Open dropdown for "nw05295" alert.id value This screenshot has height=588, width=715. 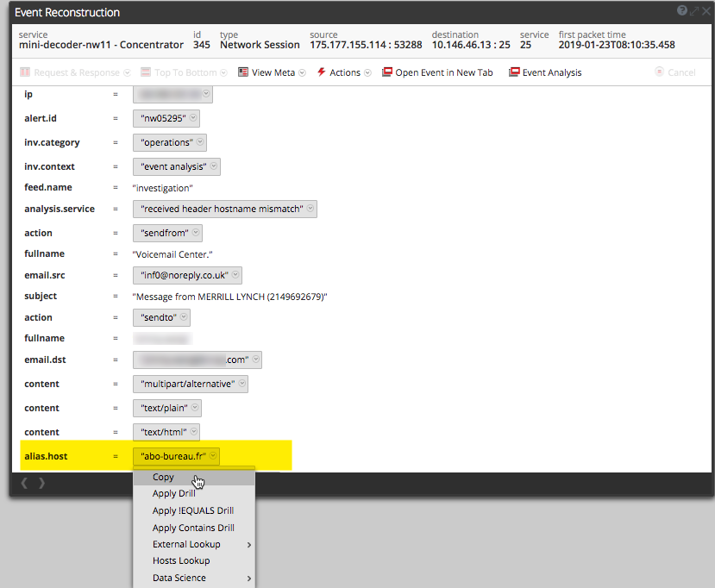point(193,119)
